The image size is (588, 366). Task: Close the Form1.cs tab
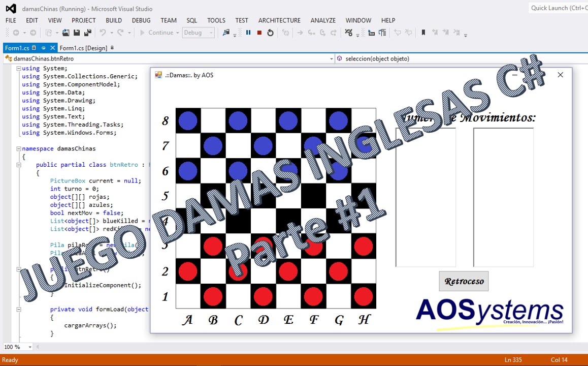pyautogui.click(x=52, y=48)
